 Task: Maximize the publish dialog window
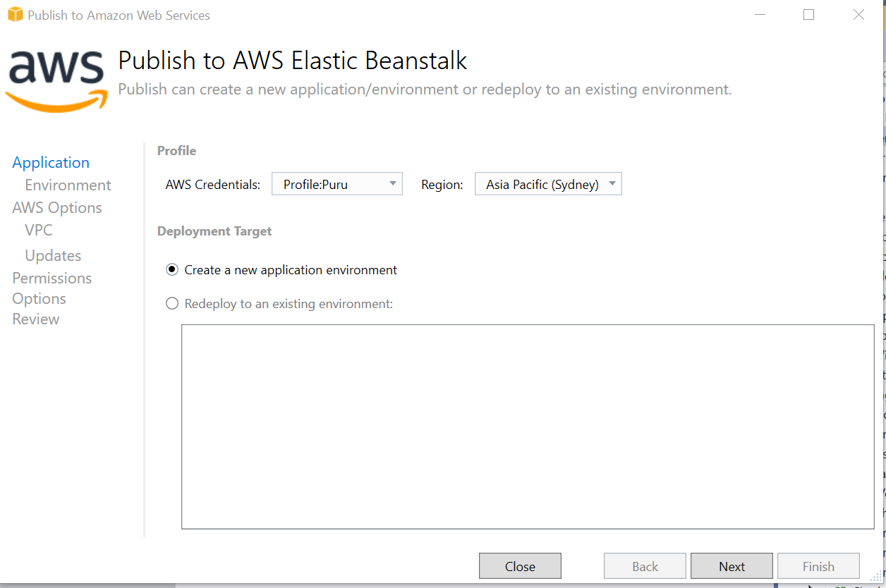[809, 15]
